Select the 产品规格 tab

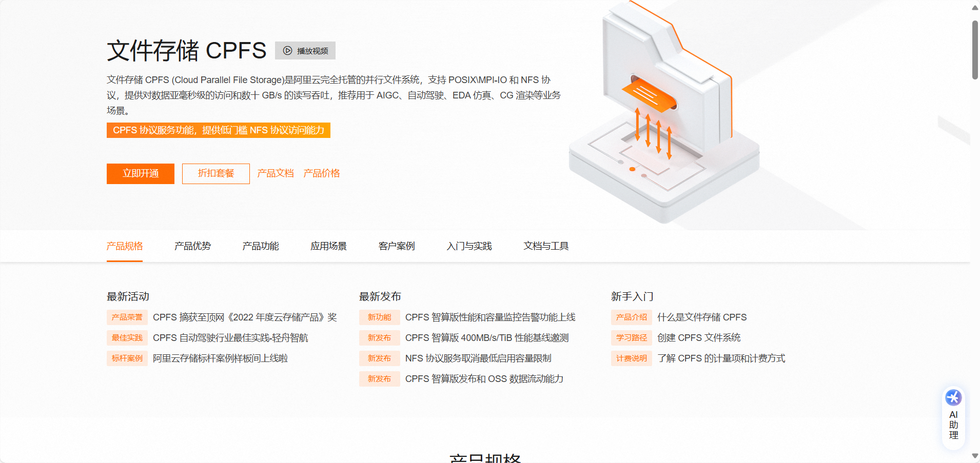(125, 246)
